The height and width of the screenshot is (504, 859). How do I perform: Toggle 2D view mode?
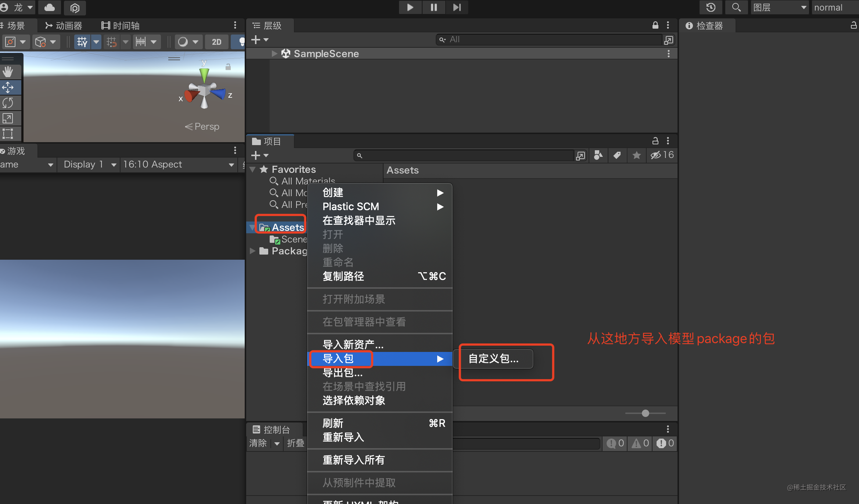(x=216, y=42)
